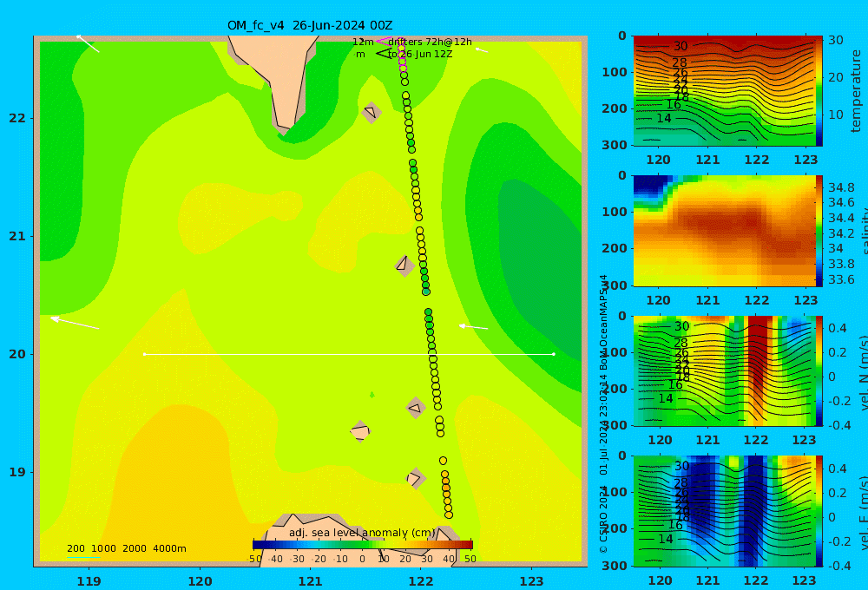The width and height of the screenshot is (868, 590).
Task: Click the vel. E panel colorbar
Action: [x=819, y=511]
